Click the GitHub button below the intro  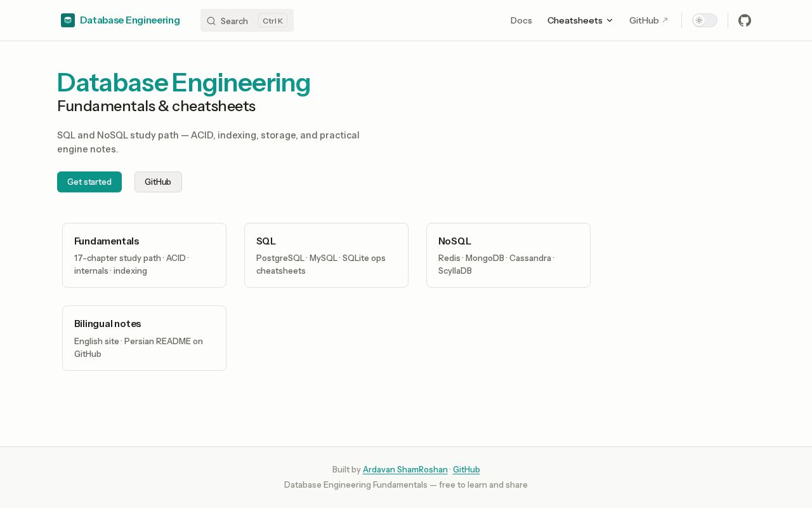point(158,182)
